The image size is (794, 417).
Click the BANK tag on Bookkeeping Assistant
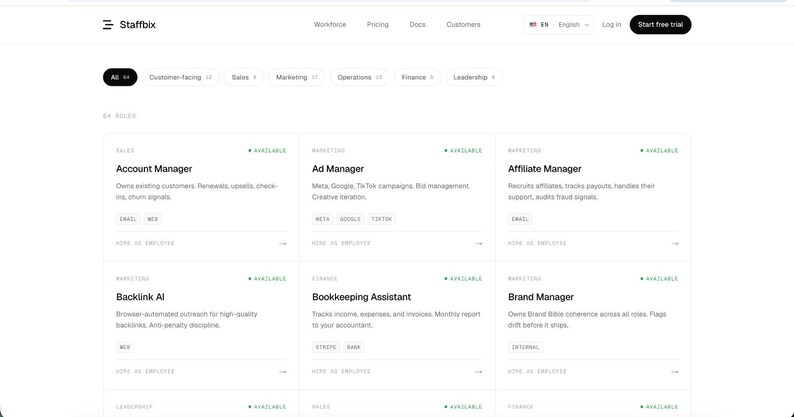point(354,347)
